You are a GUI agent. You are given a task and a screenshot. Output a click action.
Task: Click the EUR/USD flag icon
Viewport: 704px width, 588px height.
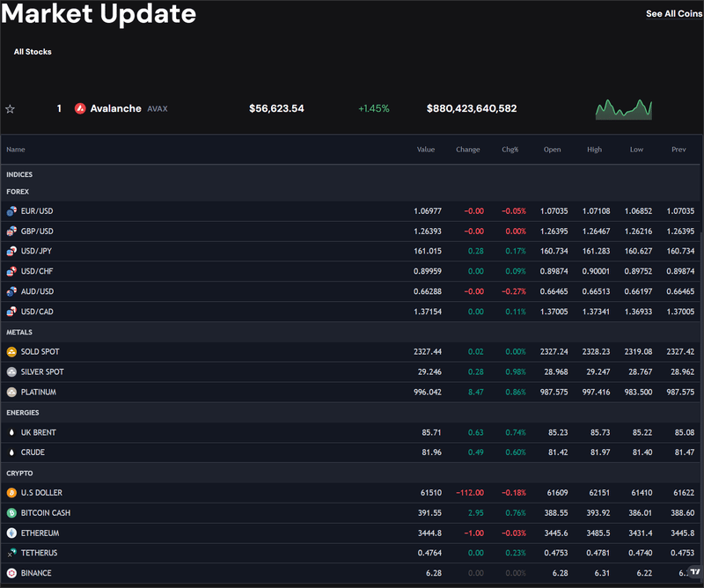(x=11, y=211)
